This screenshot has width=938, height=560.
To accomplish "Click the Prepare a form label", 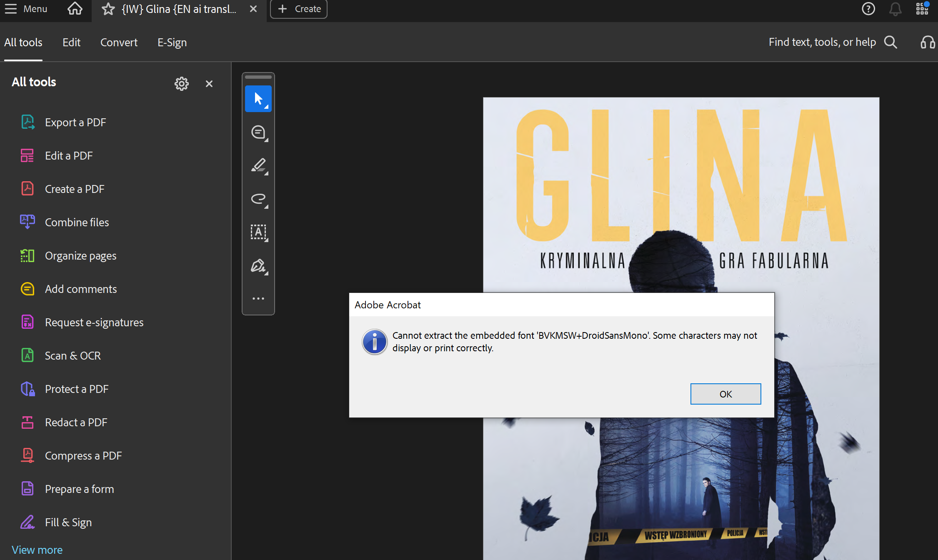I will pos(80,489).
